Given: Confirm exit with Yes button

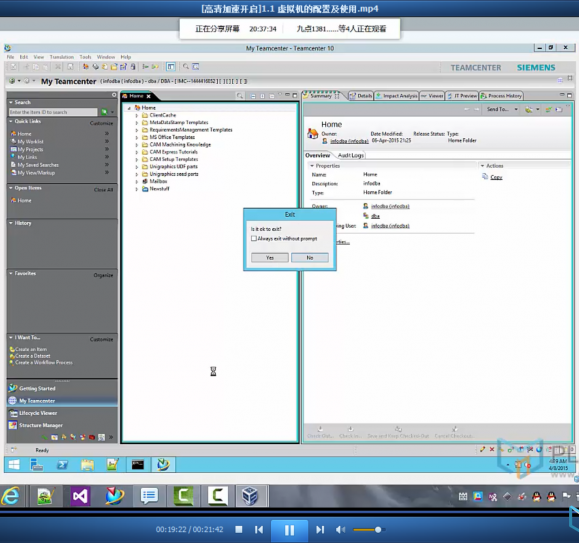Looking at the screenshot, I should click(270, 258).
